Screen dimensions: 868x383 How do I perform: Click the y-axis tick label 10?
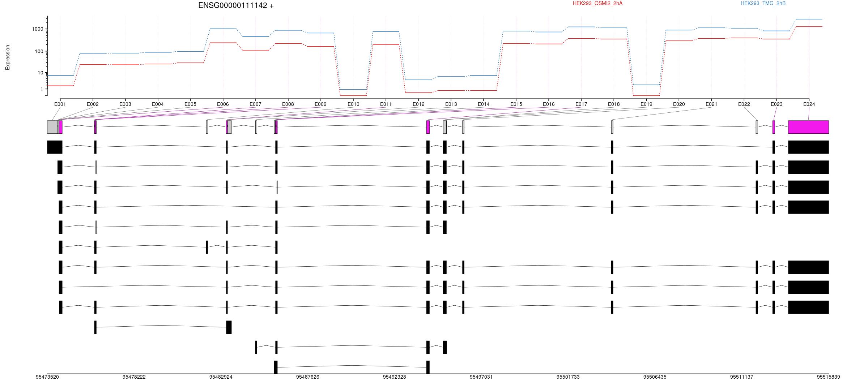click(41, 73)
